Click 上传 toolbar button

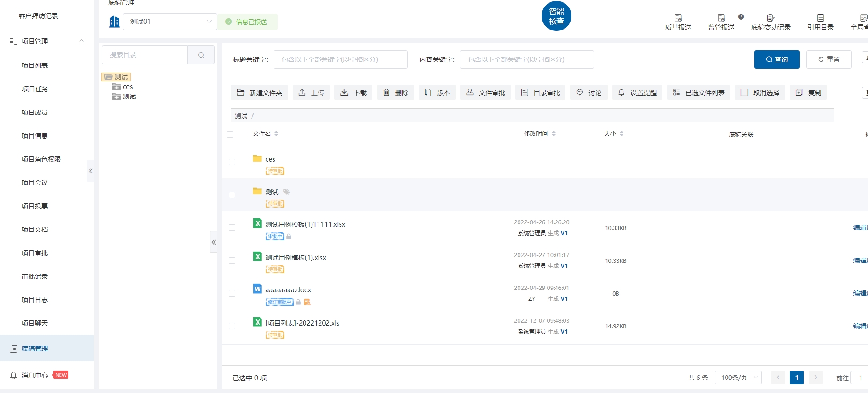311,93
